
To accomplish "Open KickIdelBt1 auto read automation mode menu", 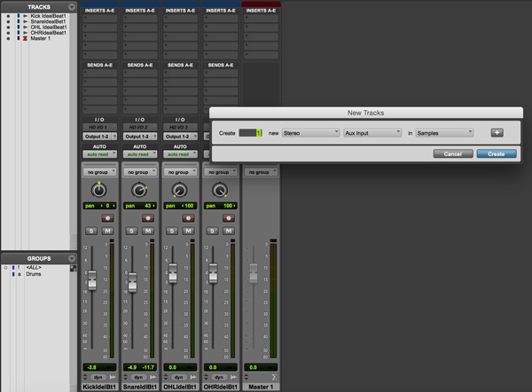I will coord(99,154).
